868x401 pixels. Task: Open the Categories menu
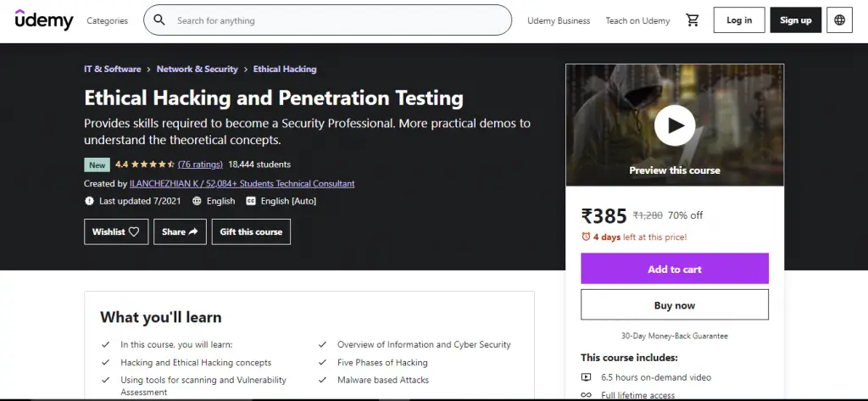click(108, 21)
